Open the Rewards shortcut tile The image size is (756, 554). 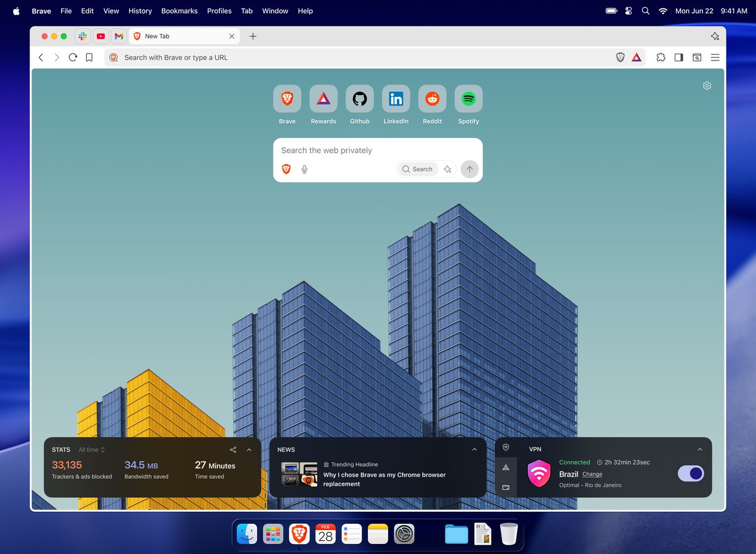[x=323, y=99]
